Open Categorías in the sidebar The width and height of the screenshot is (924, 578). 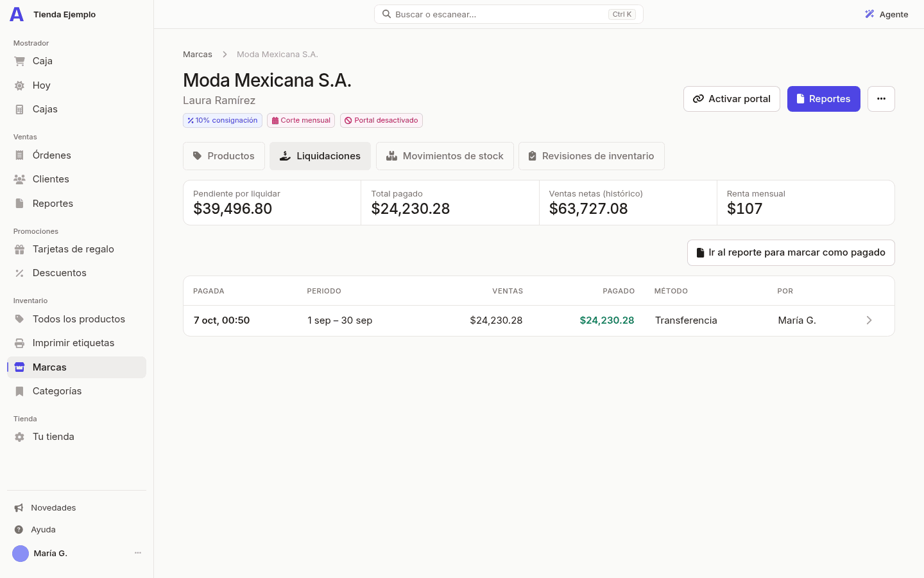point(76,391)
